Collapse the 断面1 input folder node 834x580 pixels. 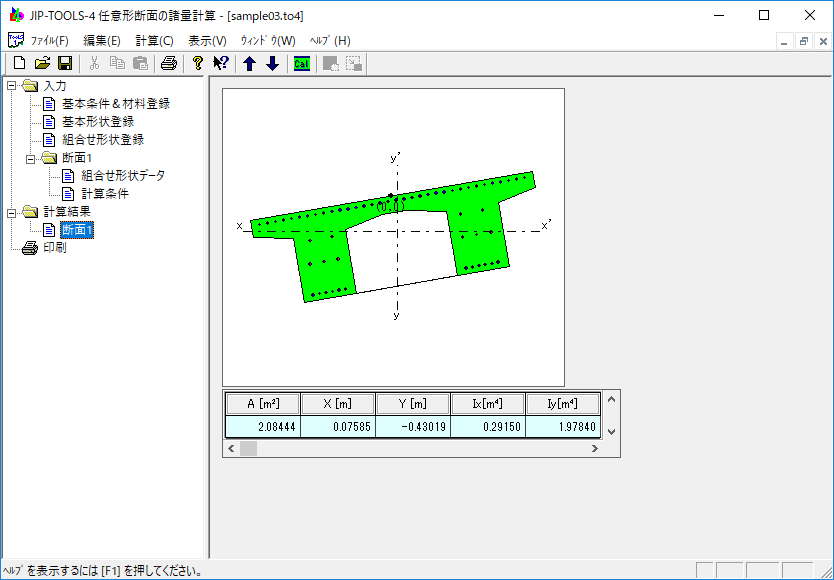click(31, 158)
